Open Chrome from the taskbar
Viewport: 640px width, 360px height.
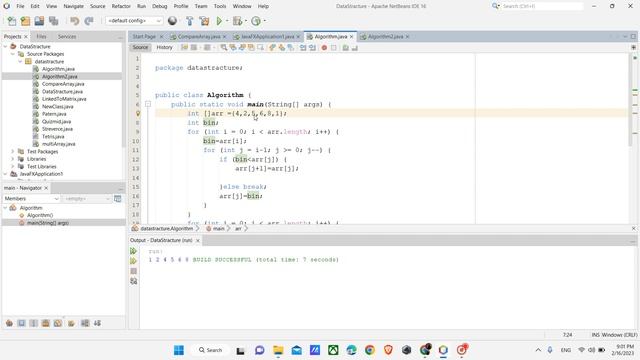(x=370, y=350)
